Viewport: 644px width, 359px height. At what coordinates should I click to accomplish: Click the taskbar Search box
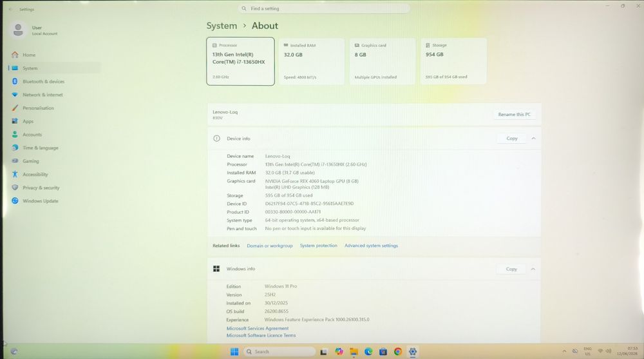click(x=279, y=352)
